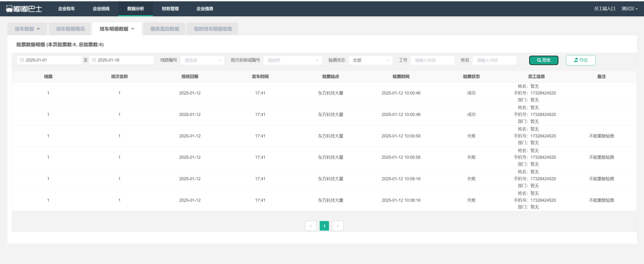Go to the previous page using the left arrow
This screenshot has width=644, height=264.
[311, 225]
